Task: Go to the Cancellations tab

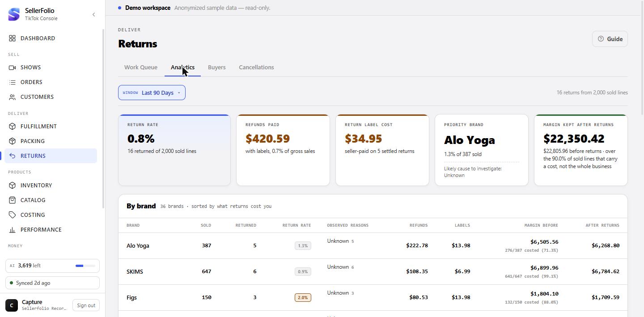Action: point(256,68)
